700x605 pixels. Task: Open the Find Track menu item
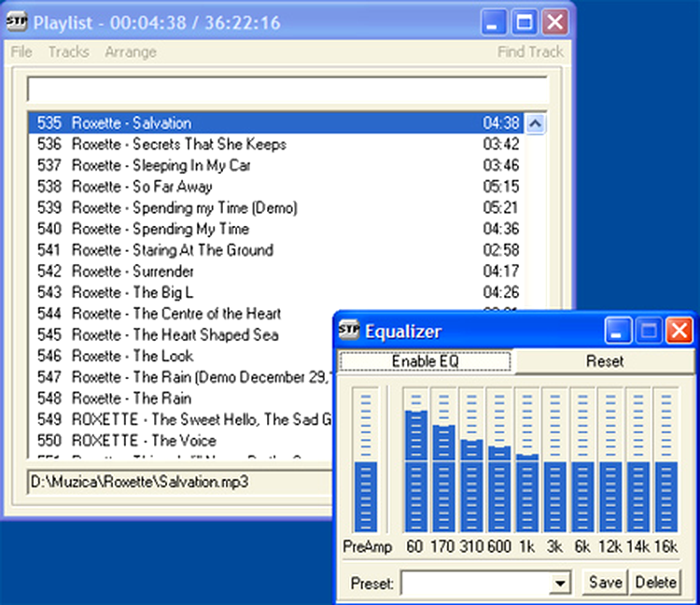point(530,51)
